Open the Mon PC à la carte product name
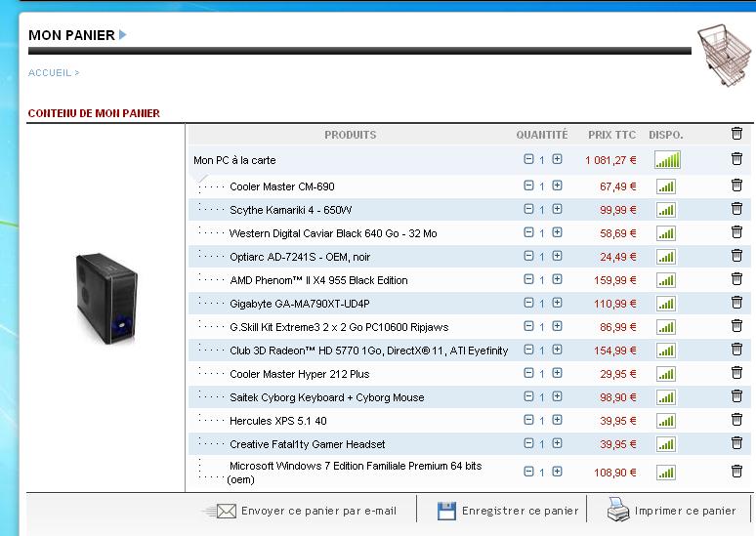The width and height of the screenshot is (756, 536). click(234, 160)
